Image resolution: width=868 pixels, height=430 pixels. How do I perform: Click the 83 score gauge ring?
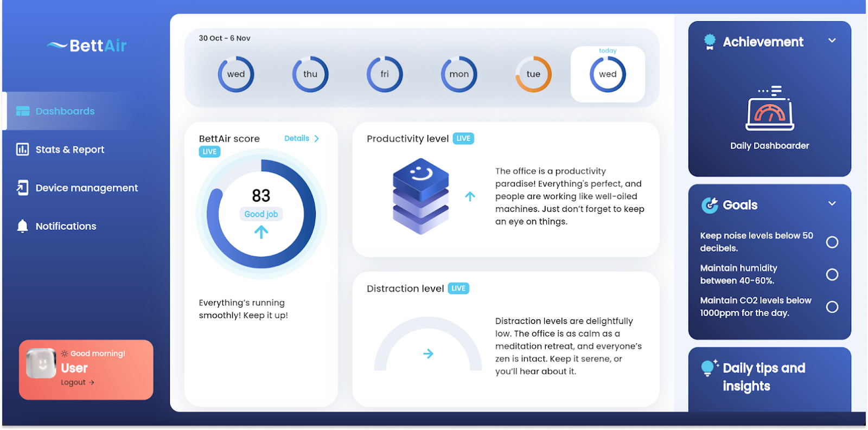tap(261, 214)
